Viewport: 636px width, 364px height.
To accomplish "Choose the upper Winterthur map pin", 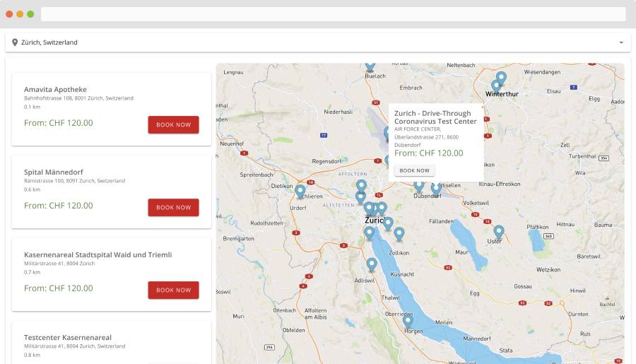I will [501, 77].
